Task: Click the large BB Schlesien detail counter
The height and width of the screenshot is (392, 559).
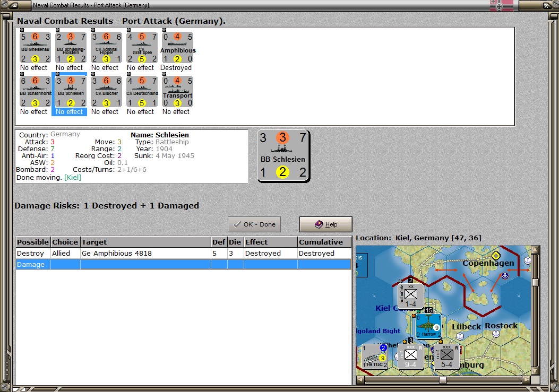Action: (283, 156)
